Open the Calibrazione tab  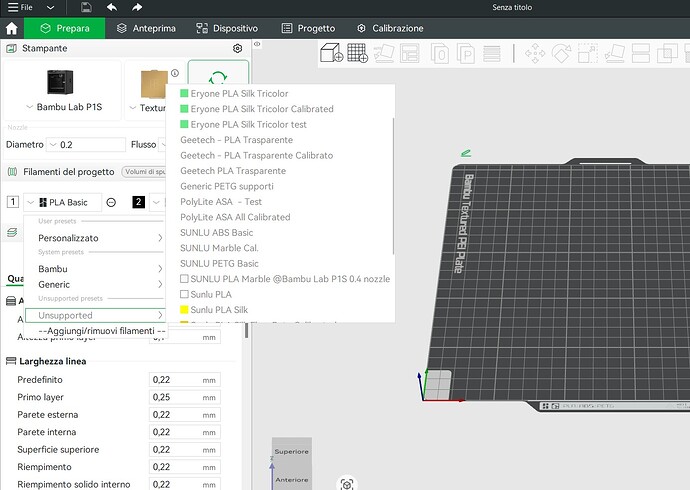tap(390, 29)
